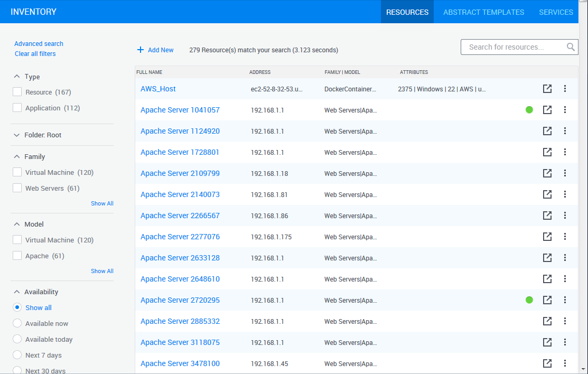Open AWS_Host in new window icon
This screenshot has width=588, height=374.
pos(547,89)
